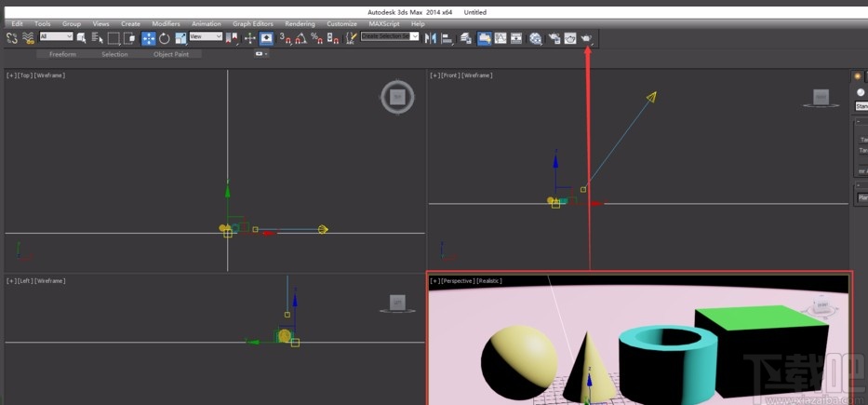Open the selection filter 'All' dropdown
The height and width of the screenshot is (405, 868).
tap(57, 36)
